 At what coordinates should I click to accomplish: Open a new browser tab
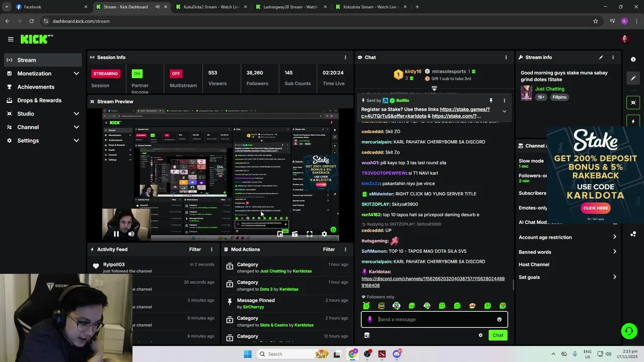pyautogui.click(x=417, y=7)
